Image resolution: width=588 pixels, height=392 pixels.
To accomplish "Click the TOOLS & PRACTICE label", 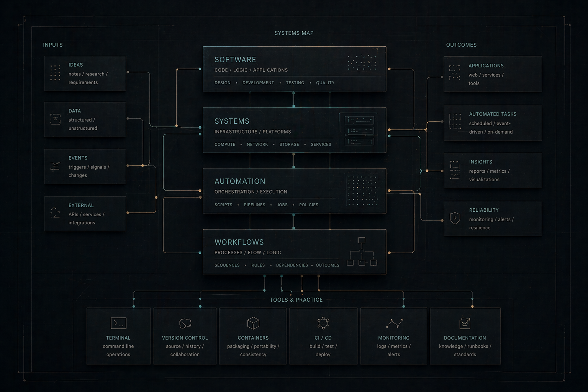I will click(x=296, y=300).
